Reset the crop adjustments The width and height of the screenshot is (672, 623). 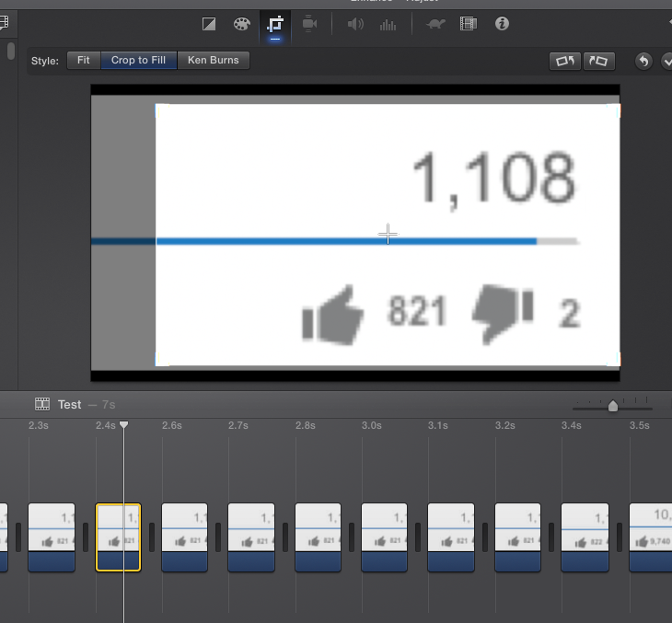click(x=643, y=62)
